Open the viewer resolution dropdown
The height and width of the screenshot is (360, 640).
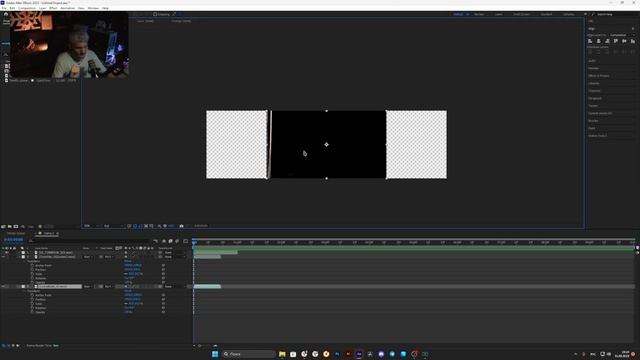point(112,226)
